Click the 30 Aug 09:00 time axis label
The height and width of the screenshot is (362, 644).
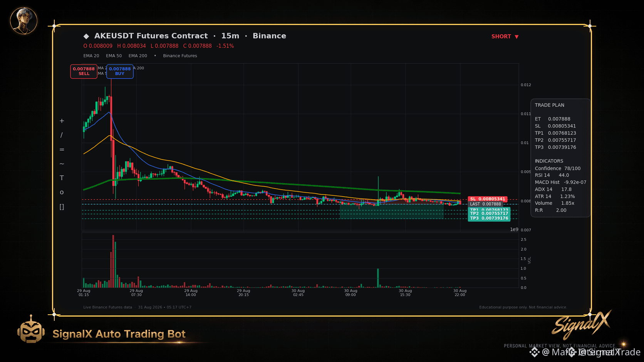pyautogui.click(x=351, y=293)
